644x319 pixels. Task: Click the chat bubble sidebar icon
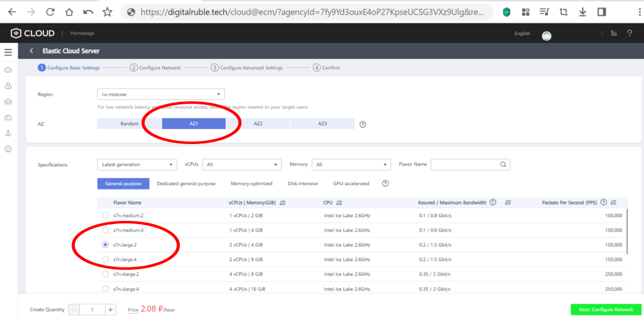[x=8, y=148]
